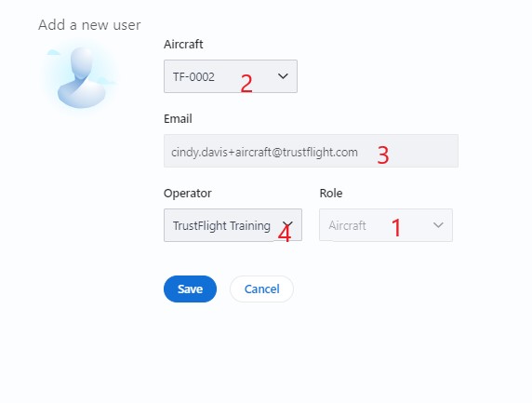Click the cindy.davis email address text

264,152
